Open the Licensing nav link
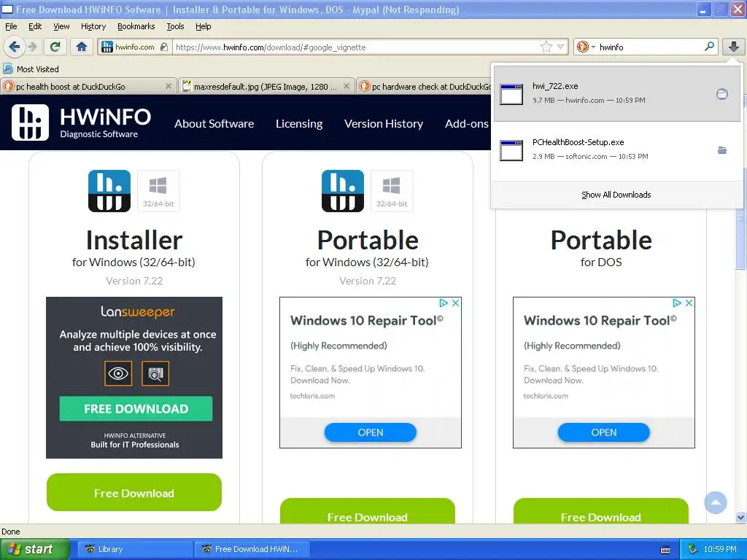 299,123
